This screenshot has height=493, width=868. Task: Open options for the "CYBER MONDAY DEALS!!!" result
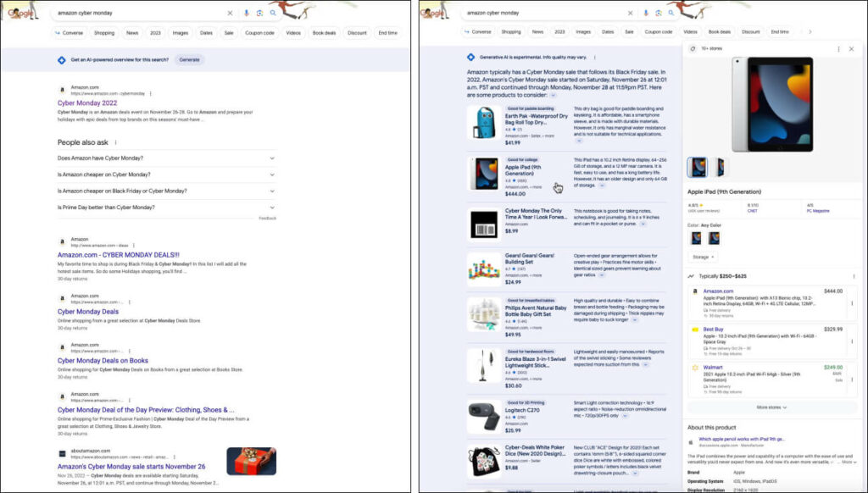click(x=133, y=245)
